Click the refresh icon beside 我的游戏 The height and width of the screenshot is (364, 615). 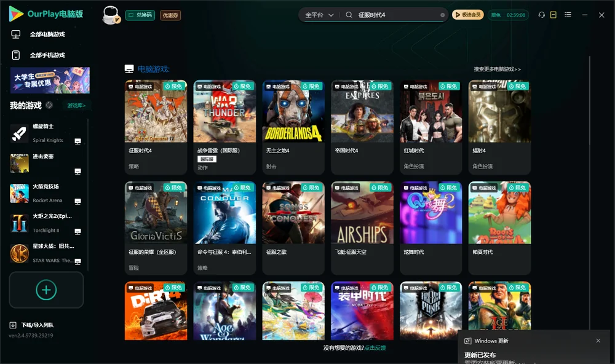pyautogui.click(x=49, y=105)
